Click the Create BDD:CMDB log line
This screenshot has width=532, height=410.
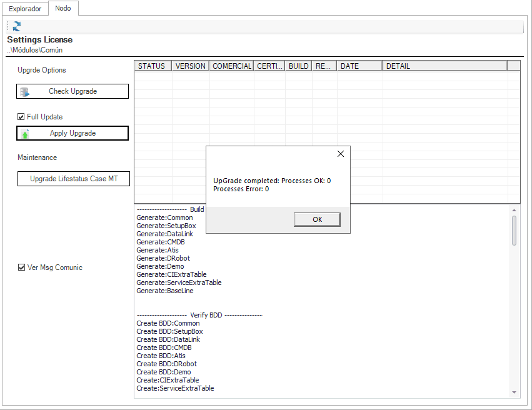pyautogui.click(x=164, y=348)
